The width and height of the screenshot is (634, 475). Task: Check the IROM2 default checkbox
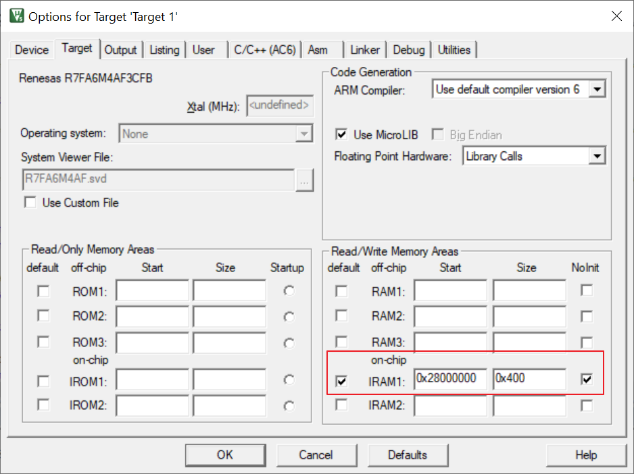43,405
